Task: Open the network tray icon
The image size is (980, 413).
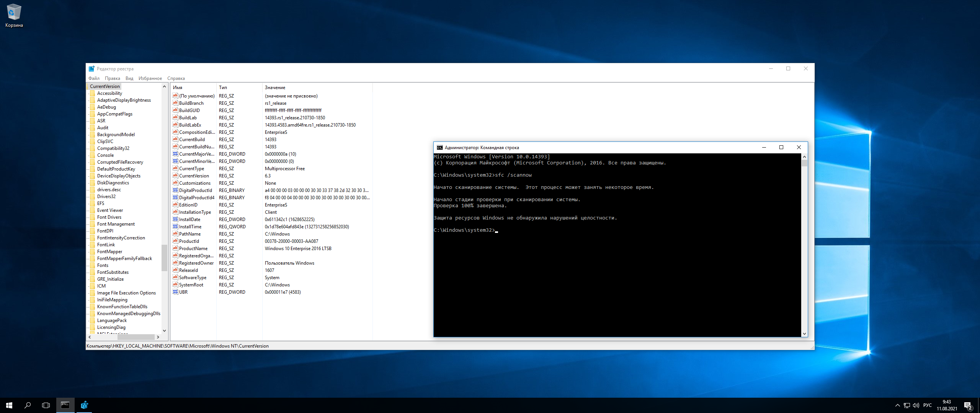Action: 907,405
